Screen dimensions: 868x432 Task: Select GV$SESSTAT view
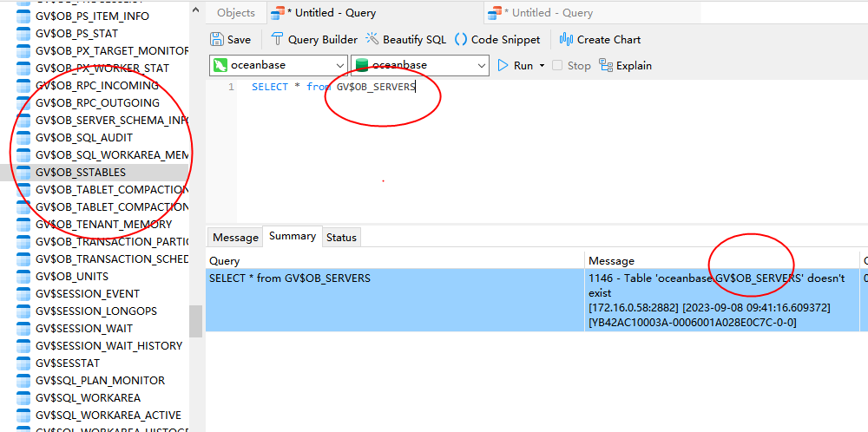tap(68, 363)
